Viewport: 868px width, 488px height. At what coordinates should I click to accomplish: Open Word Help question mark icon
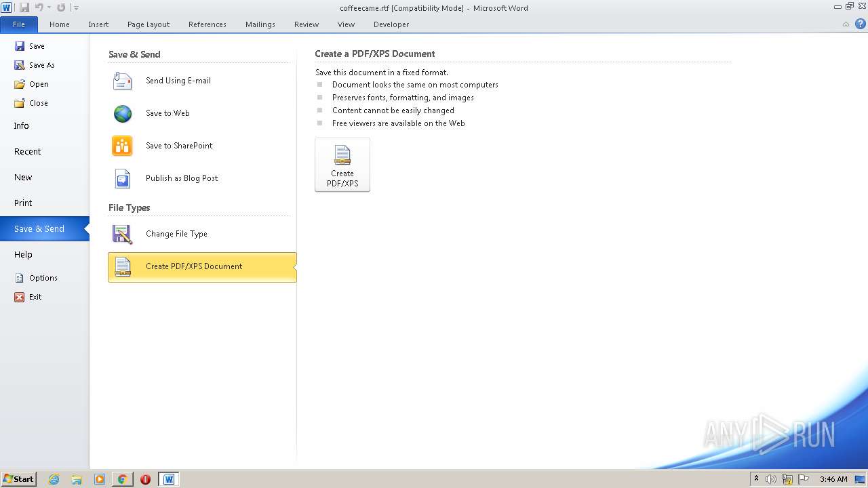[860, 24]
